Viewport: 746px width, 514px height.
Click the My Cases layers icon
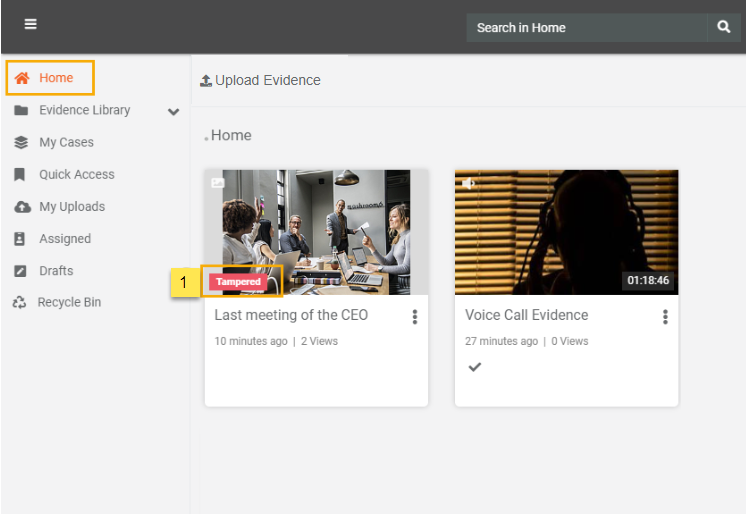[x=21, y=143]
